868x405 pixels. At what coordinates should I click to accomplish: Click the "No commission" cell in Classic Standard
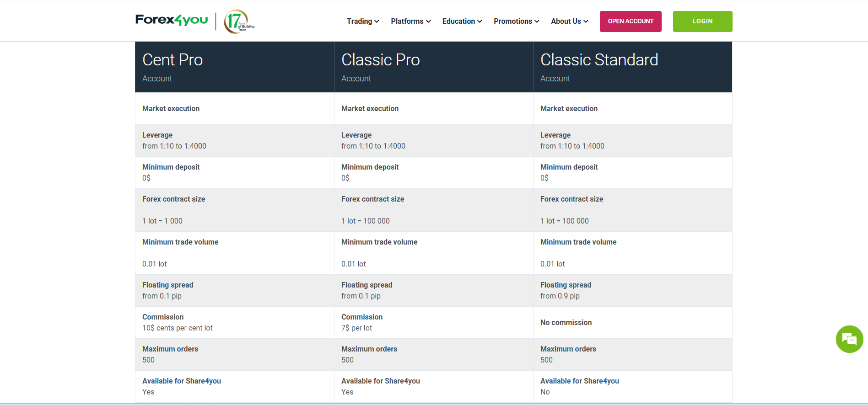(566, 323)
